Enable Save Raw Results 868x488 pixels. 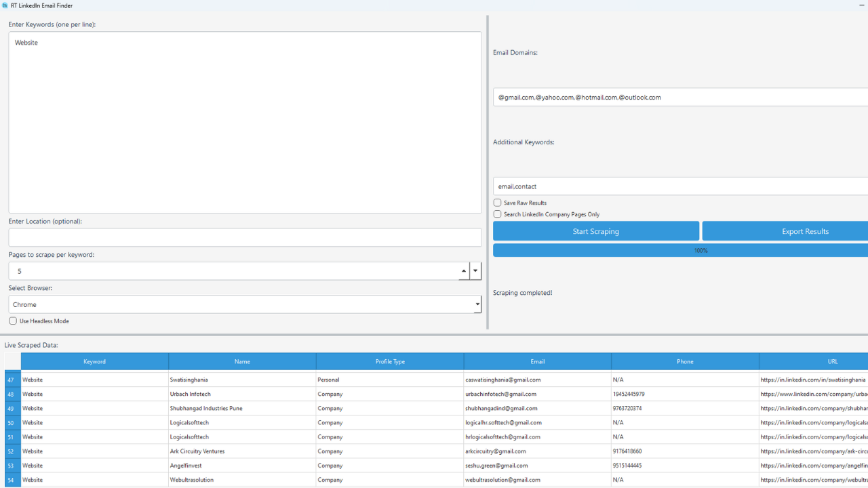pos(496,203)
